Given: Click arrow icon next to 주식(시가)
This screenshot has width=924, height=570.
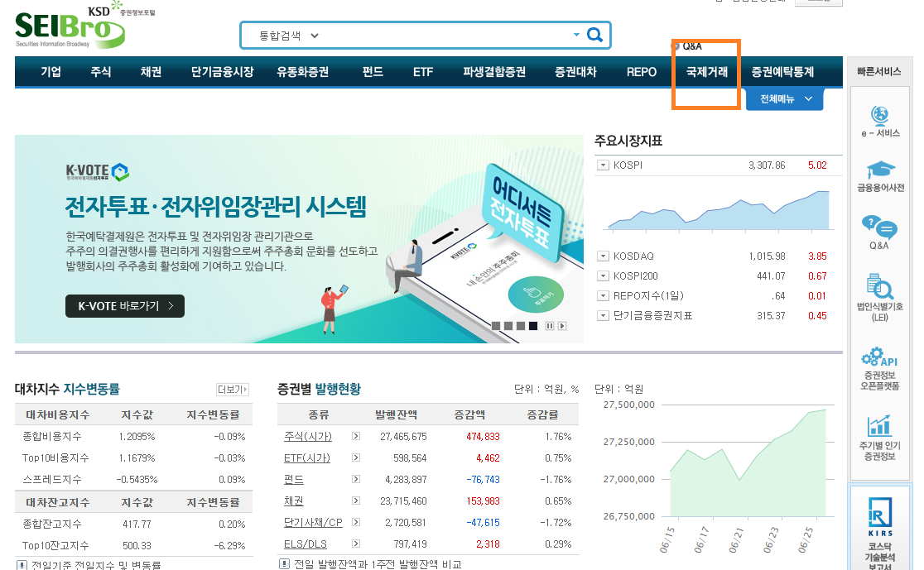Looking at the screenshot, I should click(356, 436).
